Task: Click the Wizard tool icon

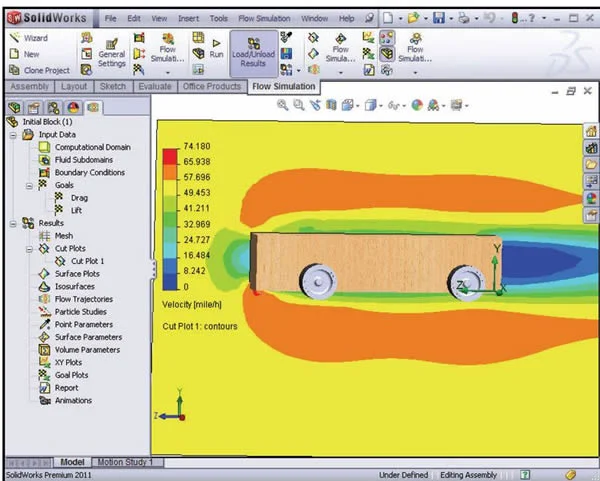Action: click(14, 37)
